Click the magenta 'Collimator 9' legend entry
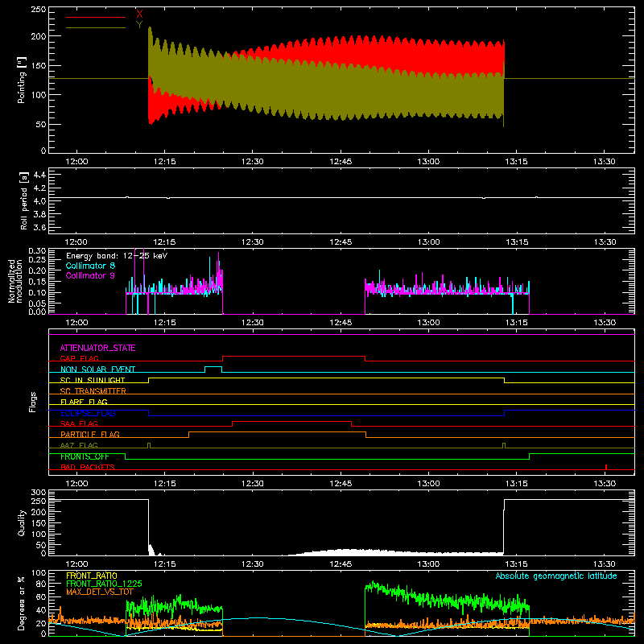 coord(90,275)
